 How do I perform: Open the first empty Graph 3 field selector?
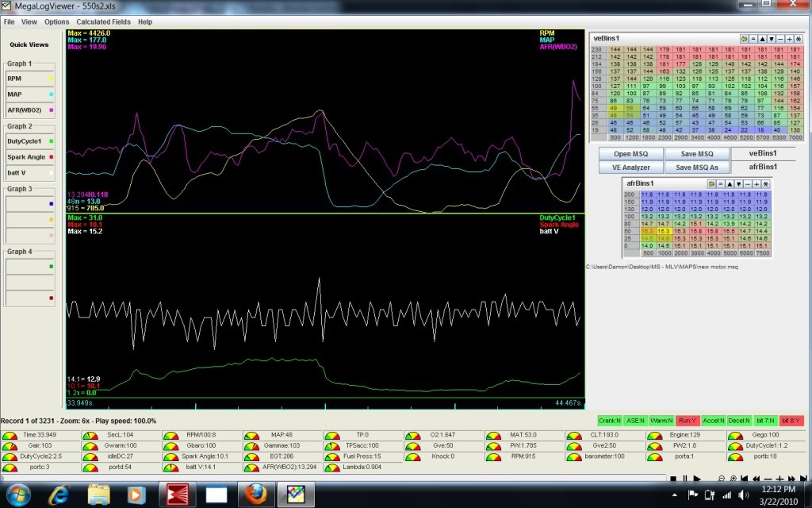point(29,203)
